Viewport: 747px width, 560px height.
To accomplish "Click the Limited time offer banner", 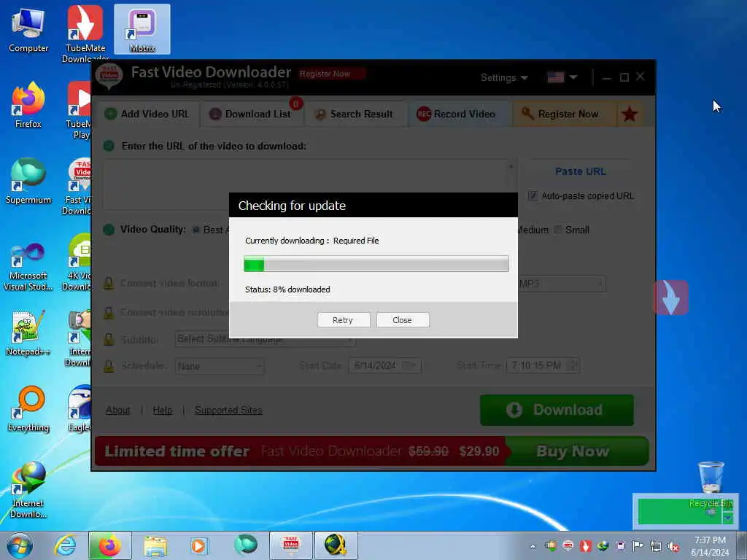I will tap(300, 451).
